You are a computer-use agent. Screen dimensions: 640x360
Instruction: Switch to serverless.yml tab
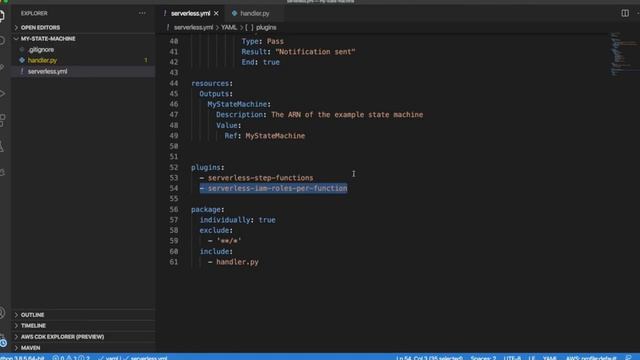191,13
